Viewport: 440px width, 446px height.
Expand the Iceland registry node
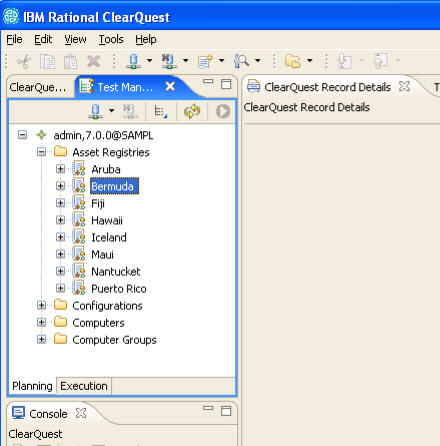click(x=60, y=237)
